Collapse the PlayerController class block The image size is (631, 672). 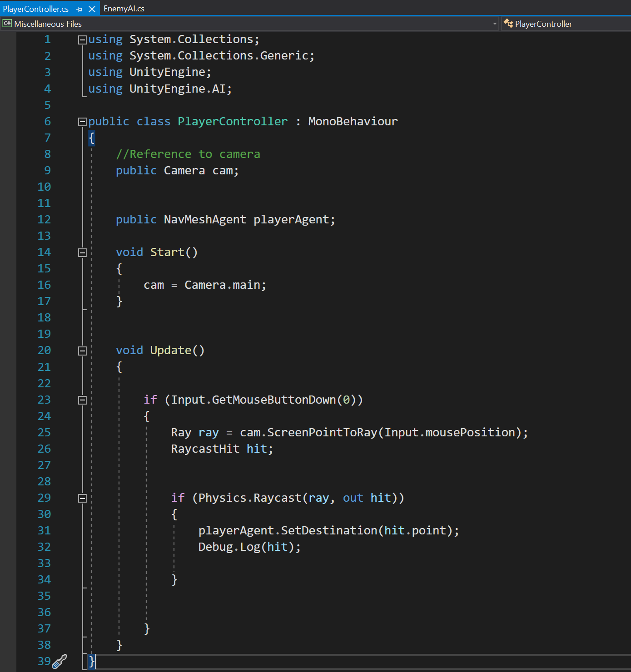82,122
